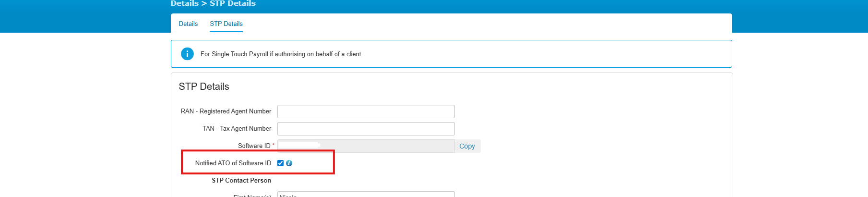Select the STP Details tab
Screen dimensions: 868x197
tap(226, 24)
